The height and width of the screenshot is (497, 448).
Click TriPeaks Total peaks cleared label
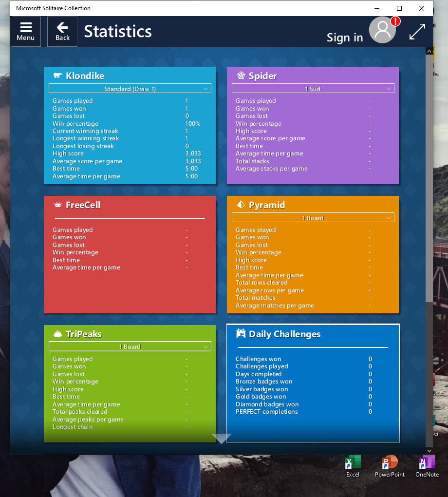coord(80,412)
